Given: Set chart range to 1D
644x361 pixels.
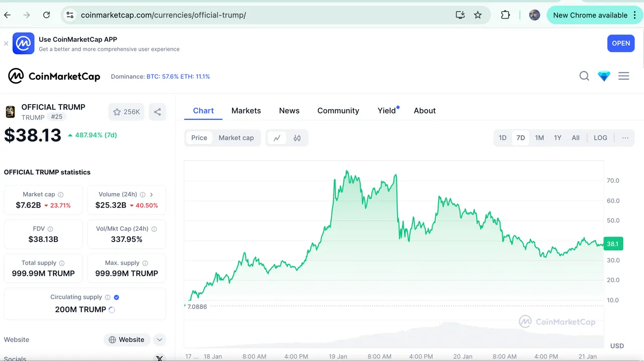Looking at the screenshot, I should (503, 138).
